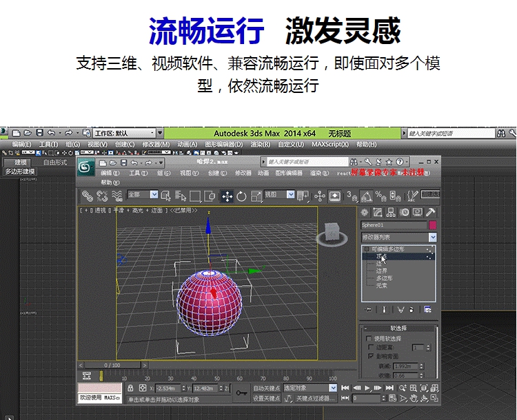Open the 3ds Max application logo menu
This screenshot has width=517, height=420.
point(85,167)
